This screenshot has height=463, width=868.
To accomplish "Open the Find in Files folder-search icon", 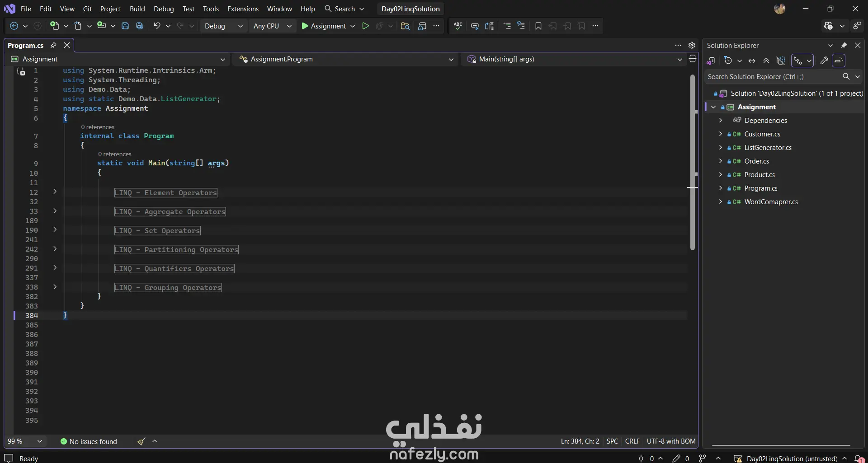I will [x=405, y=26].
